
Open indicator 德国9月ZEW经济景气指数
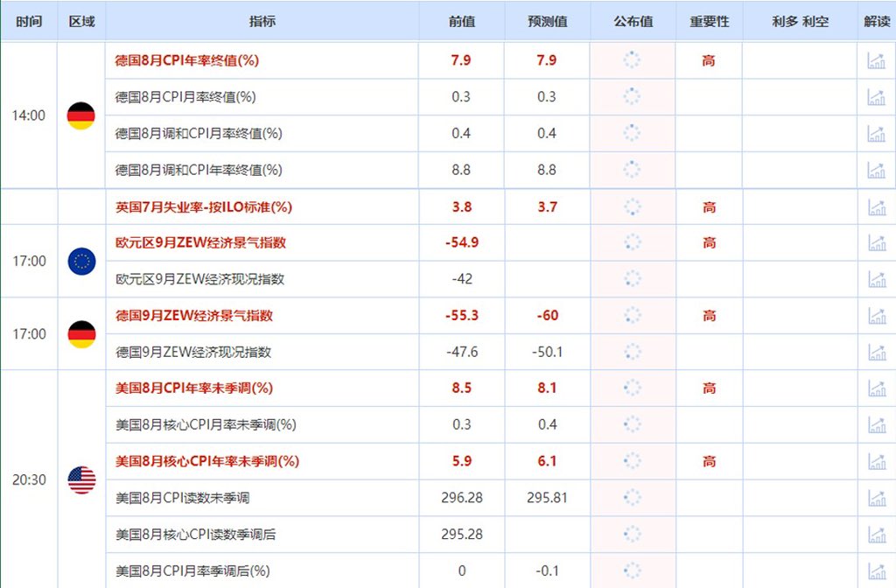194,315
